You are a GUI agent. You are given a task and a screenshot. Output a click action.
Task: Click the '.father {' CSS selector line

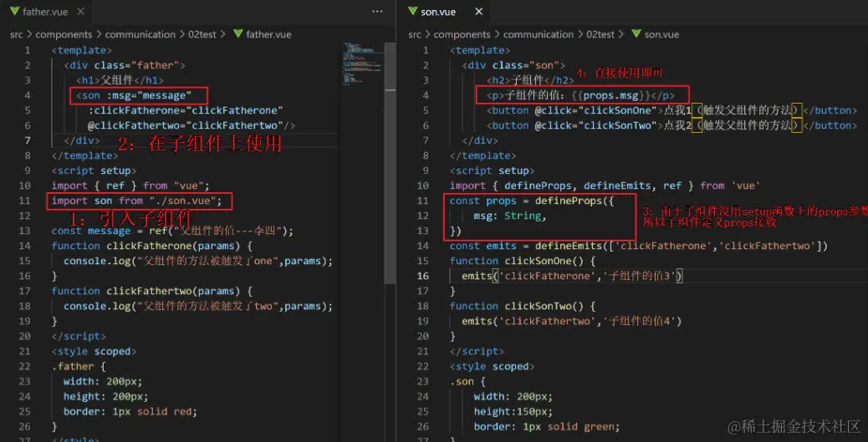coord(78,366)
